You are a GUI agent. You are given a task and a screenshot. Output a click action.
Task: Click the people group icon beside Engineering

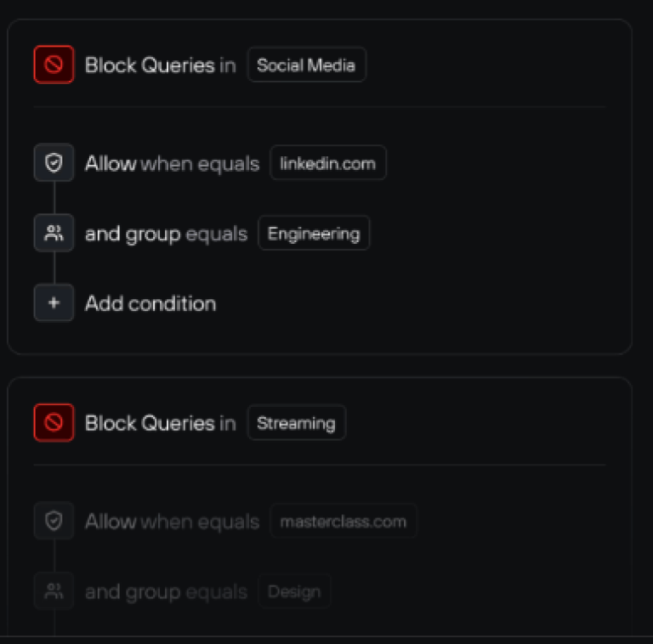pos(54,234)
